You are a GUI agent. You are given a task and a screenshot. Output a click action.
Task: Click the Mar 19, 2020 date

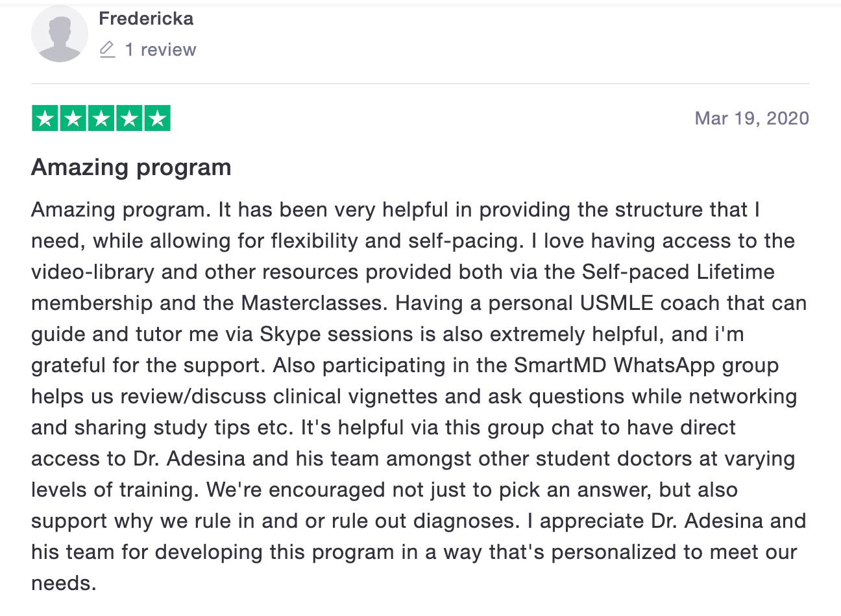pyautogui.click(x=751, y=118)
